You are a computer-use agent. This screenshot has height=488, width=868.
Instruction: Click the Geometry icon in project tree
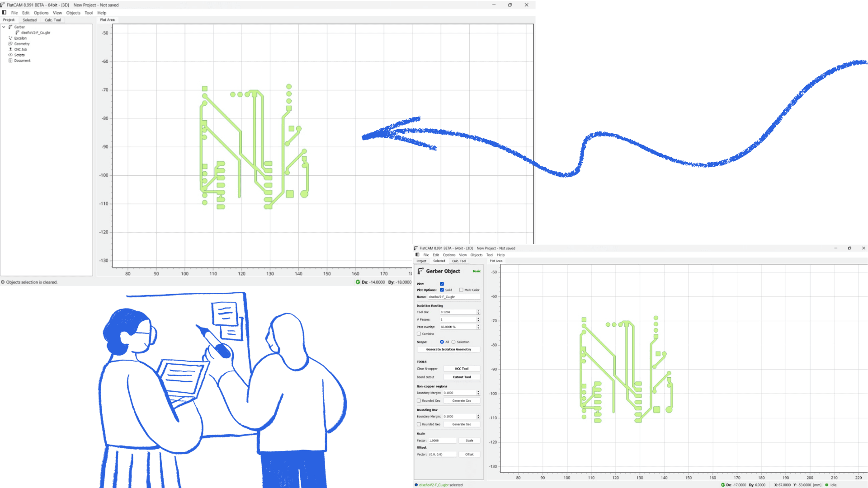point(10,44)
